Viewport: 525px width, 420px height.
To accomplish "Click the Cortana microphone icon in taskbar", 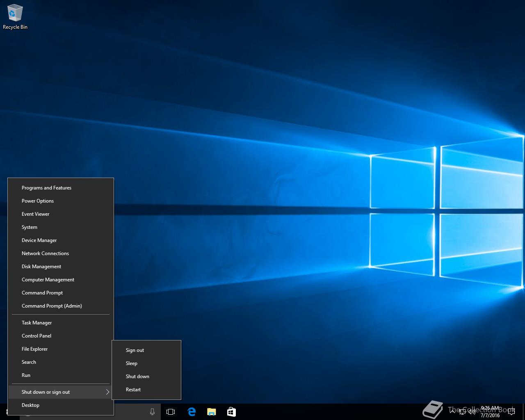I will tap(152, 412).
